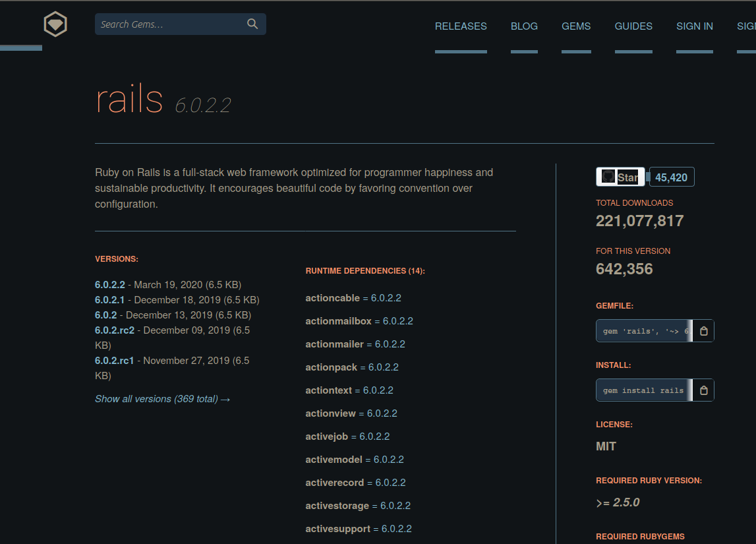
Task: Star the rails repository on GitHub
Action: (x=620, y=176)
